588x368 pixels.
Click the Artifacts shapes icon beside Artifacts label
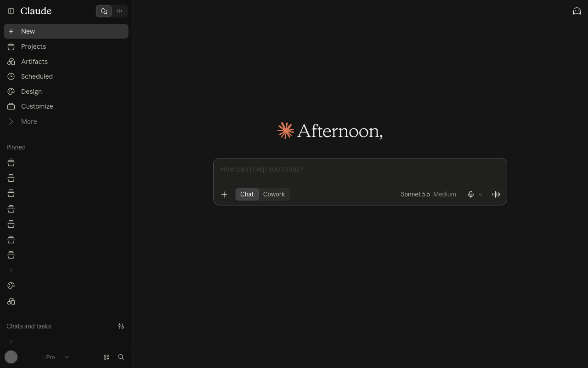coord(11,62)
